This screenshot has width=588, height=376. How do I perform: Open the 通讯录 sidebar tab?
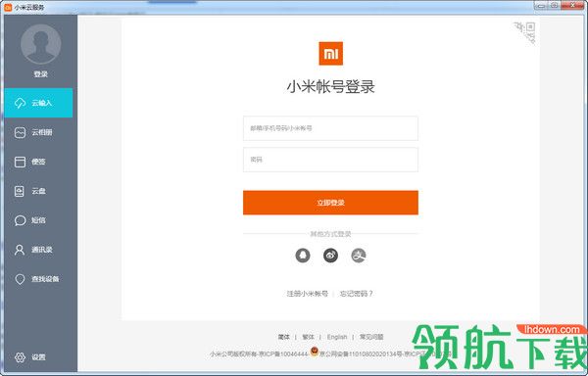38,250
